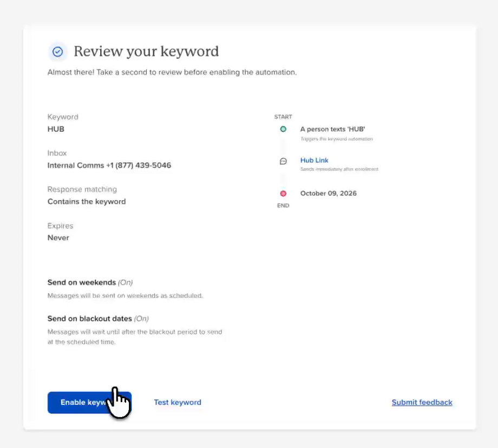
Task: Click the Expires value 'Never'
Action: click(x=58, y=238)
